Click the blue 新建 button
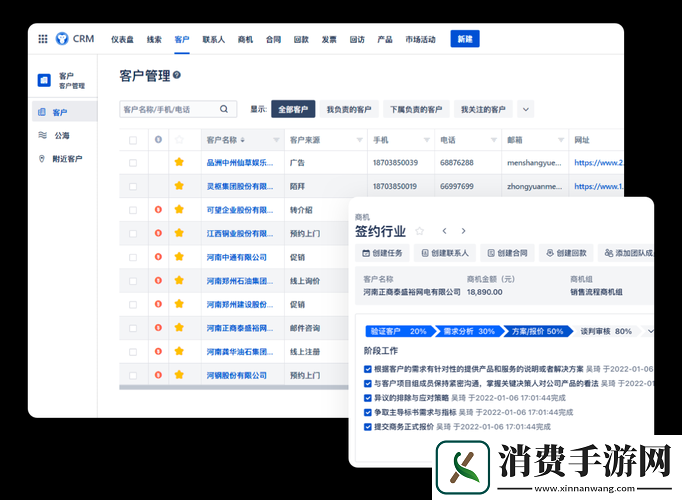 click(465, 39)
